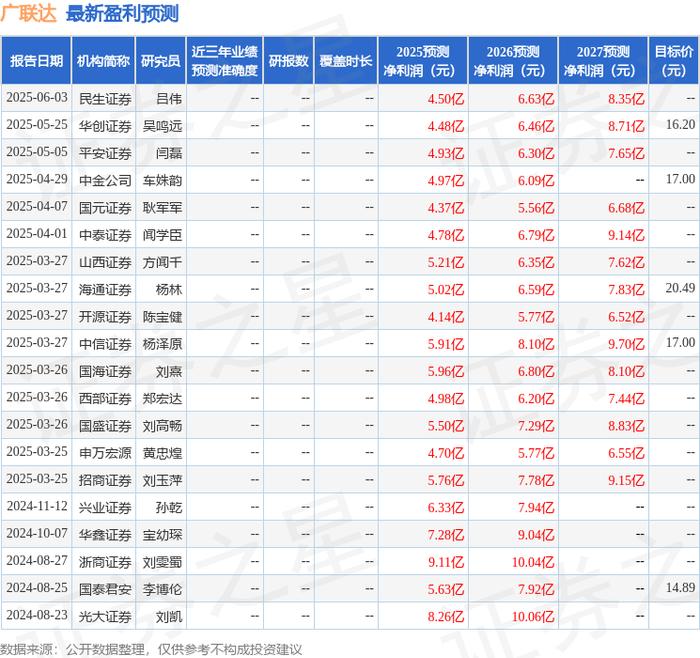Image resolution: width=700 pixels, height=658 pixels.
Task: Click analyst name 吕伟
Action: coord(169,99)
